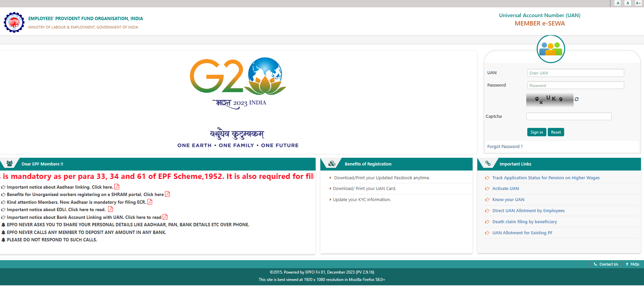Click the EPFO emblem logo
The height and width of the screenshot is (286, 644).
14,22
